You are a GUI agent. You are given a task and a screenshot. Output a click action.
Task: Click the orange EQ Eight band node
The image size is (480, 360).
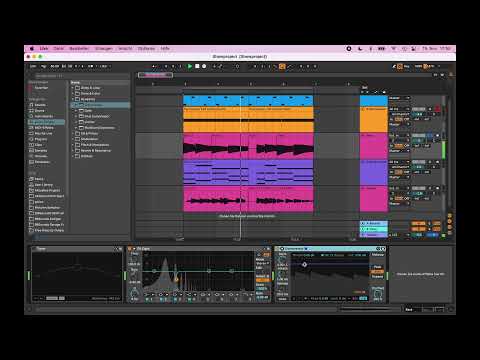point(176,279)
